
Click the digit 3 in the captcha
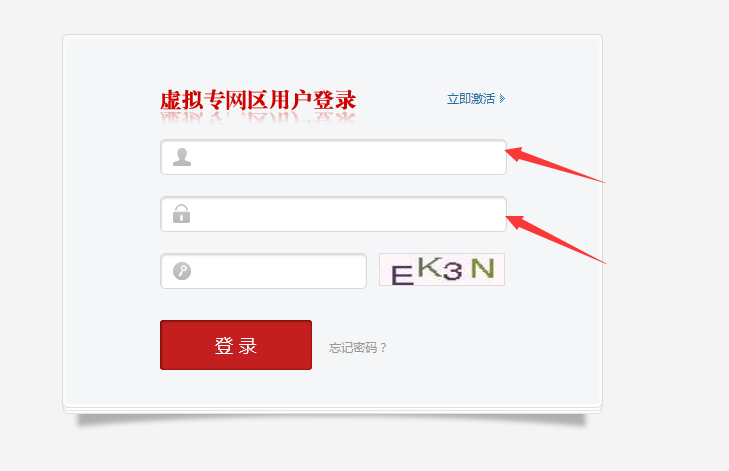click(x=453, y=271)
